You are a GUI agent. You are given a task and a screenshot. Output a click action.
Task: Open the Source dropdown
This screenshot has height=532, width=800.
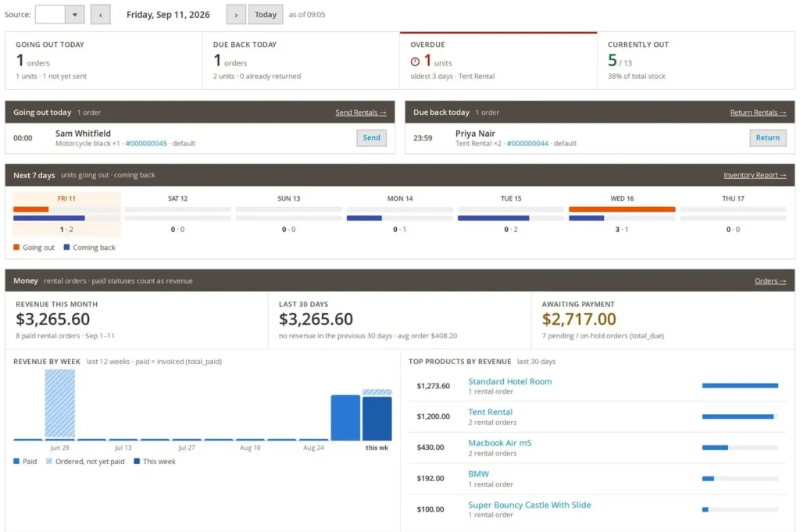coord(59,14)
